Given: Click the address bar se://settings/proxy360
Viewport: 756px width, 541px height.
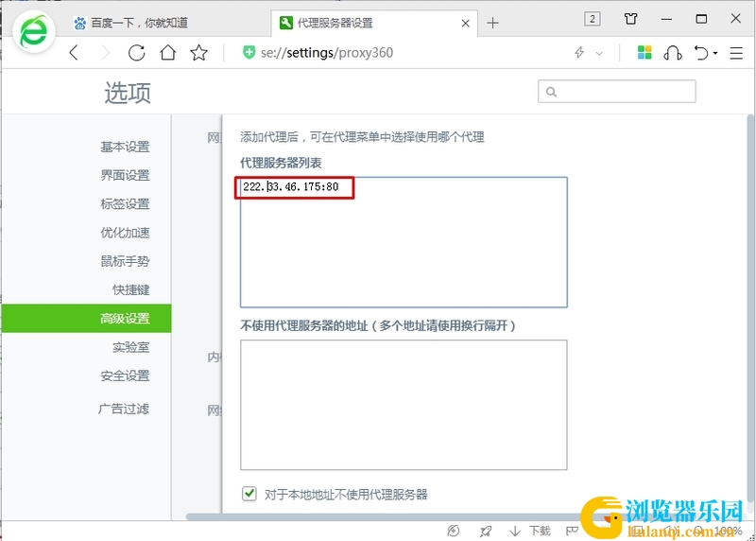Looking at the screenshot, I should click(326, 53).
